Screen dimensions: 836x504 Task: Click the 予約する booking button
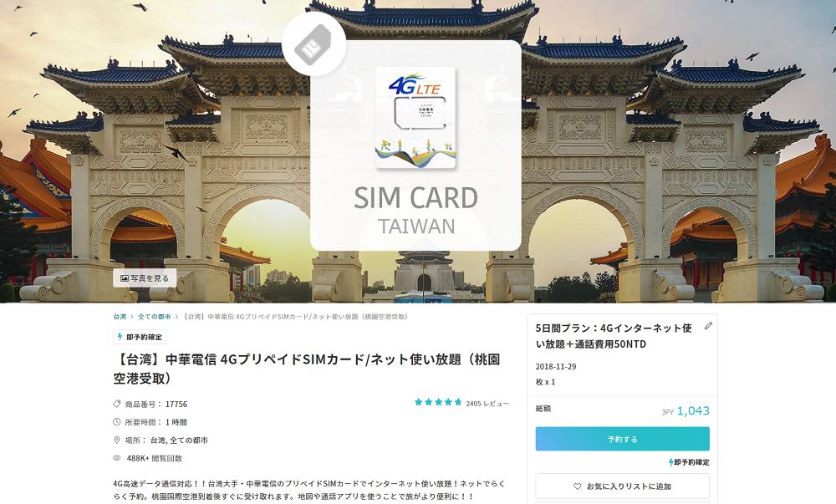tap(622, 439)
